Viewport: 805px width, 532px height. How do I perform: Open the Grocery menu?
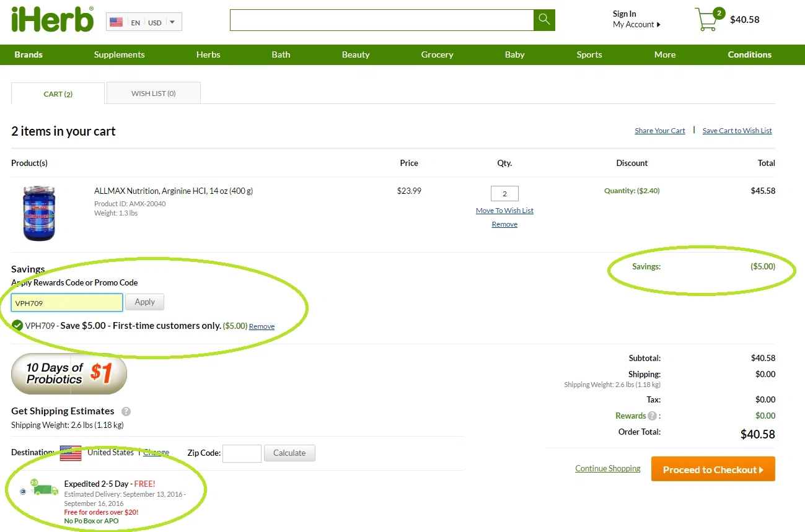pos(437,55)
